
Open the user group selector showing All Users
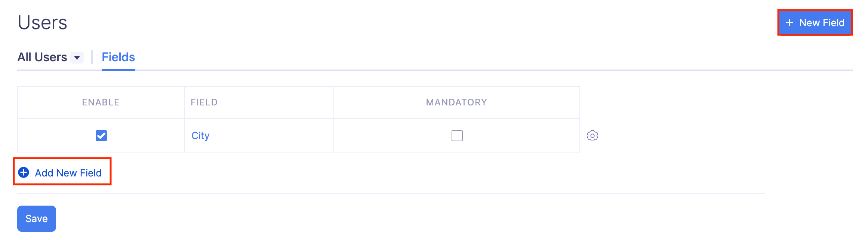click(x=78, y=58)
